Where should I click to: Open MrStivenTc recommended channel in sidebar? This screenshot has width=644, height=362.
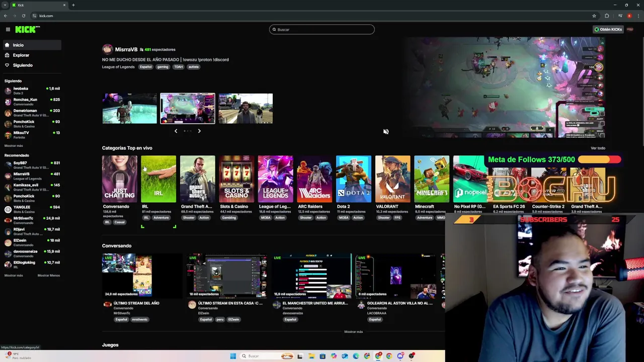31,220
